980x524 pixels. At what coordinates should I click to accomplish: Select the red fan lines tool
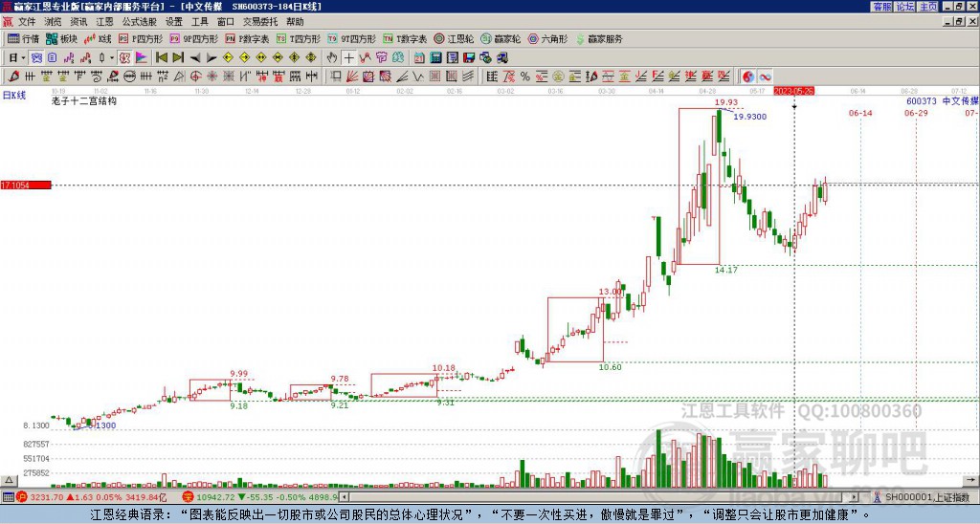pyautogui.click(x=352, y=76)
